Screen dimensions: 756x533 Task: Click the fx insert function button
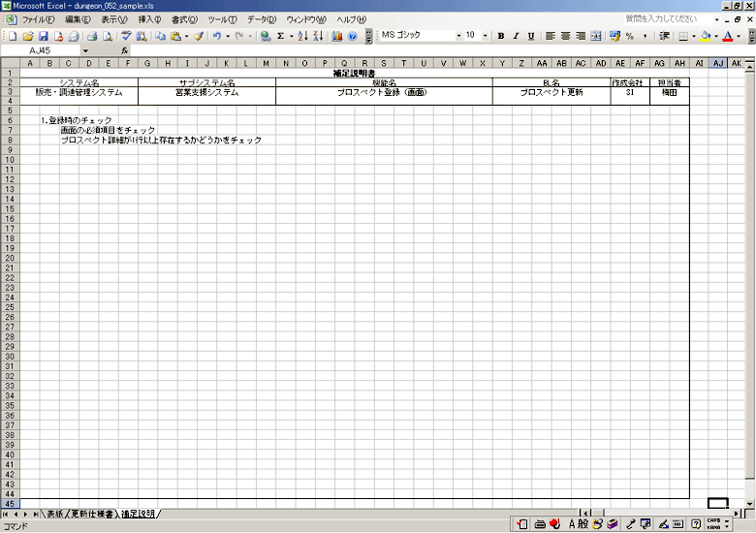124,50
